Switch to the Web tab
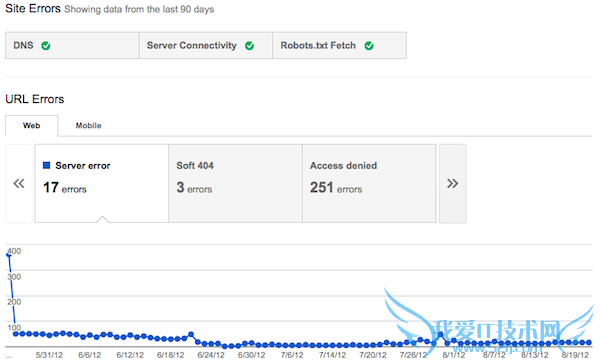 [x=32, y=125]
